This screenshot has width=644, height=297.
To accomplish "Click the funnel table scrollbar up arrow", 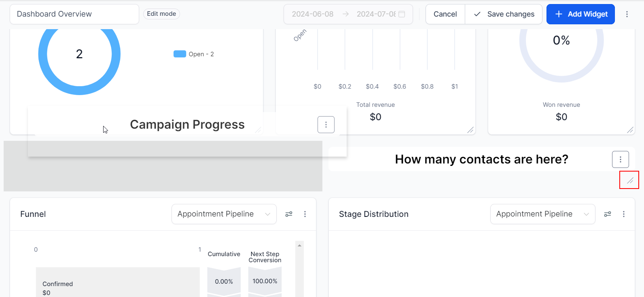I will [299, 245].
